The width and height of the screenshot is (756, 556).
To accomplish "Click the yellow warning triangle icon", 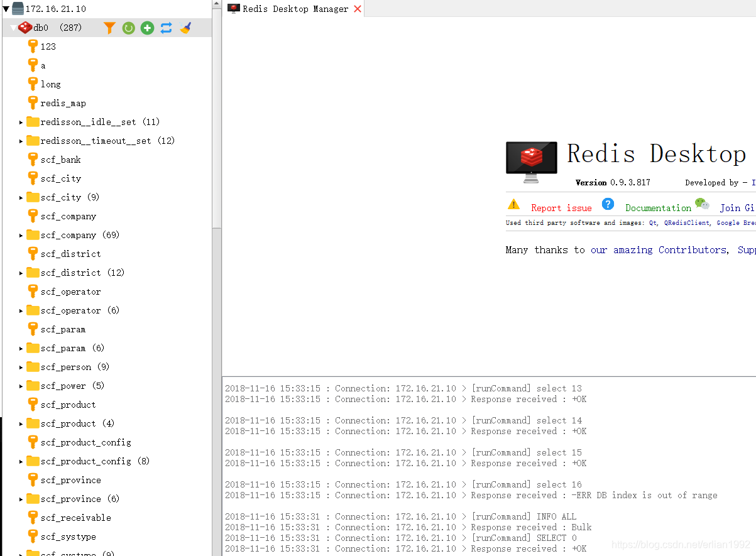I will 514,204.
